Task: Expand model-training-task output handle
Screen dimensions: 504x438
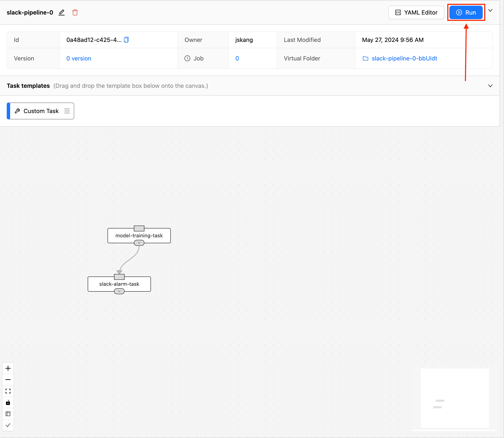Action: [139, 243]
